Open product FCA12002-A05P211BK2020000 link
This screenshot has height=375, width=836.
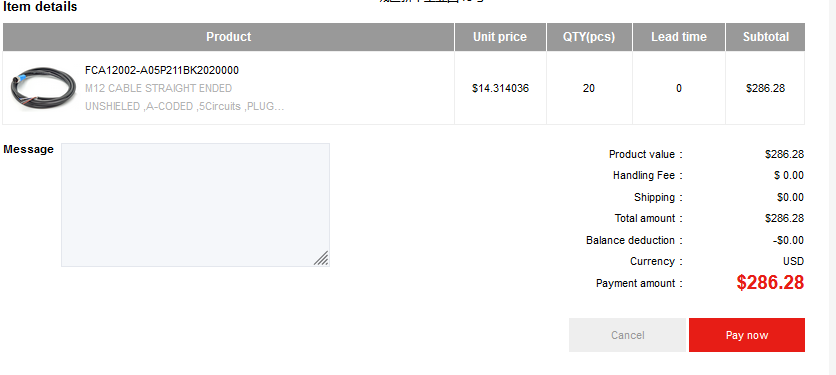click(162, 70)
